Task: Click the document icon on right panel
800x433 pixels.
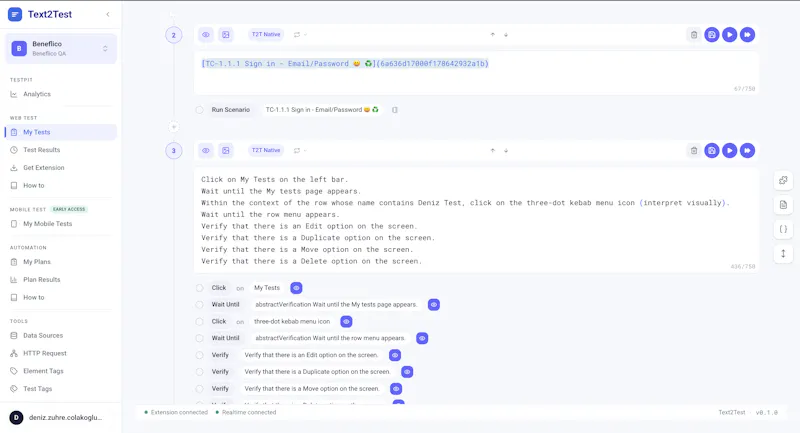Action: point(783,205)
